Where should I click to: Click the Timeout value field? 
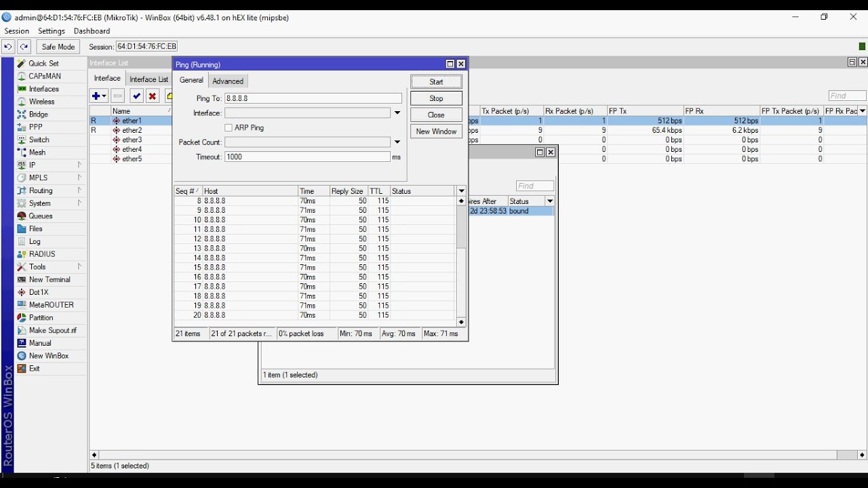coord(307,157)
